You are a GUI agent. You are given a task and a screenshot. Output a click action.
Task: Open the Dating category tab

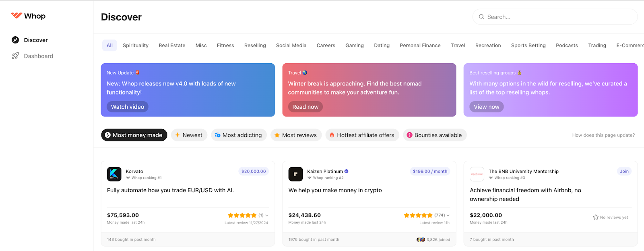click(x=382, y=46)
